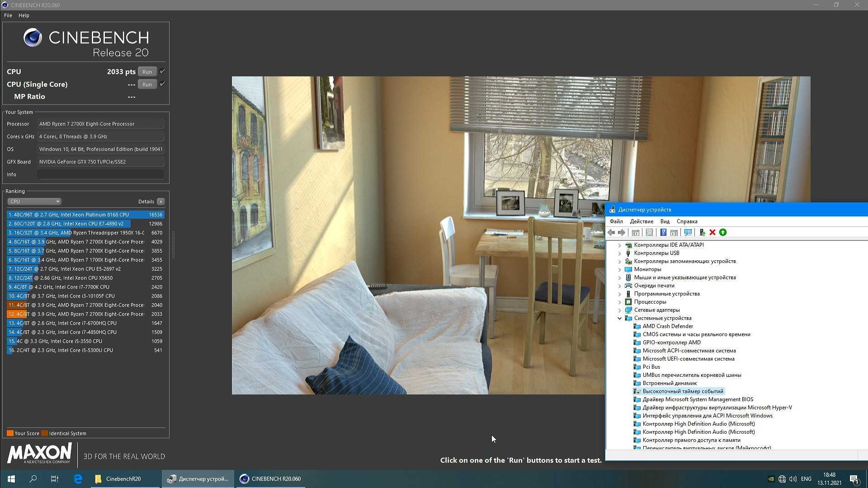This screenshot has width=868, height=488.
Task: Expand the Сетевые адаптеры device category
Action: [x=619, y=310]
